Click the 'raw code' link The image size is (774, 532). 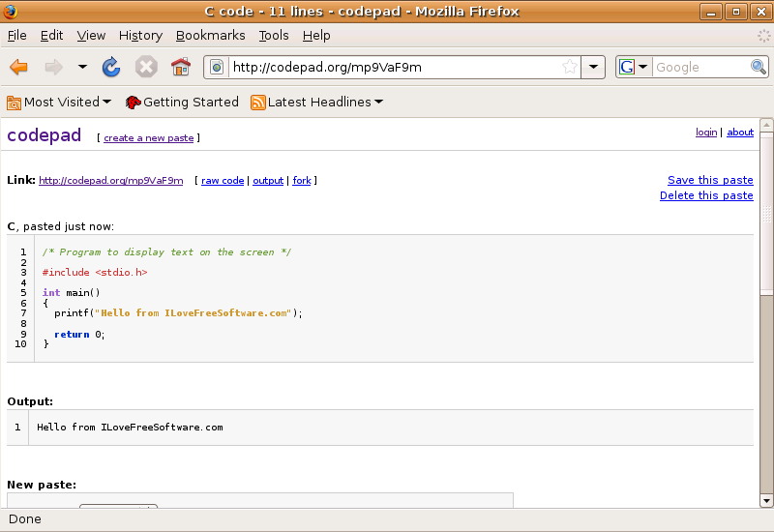point(223,181)
